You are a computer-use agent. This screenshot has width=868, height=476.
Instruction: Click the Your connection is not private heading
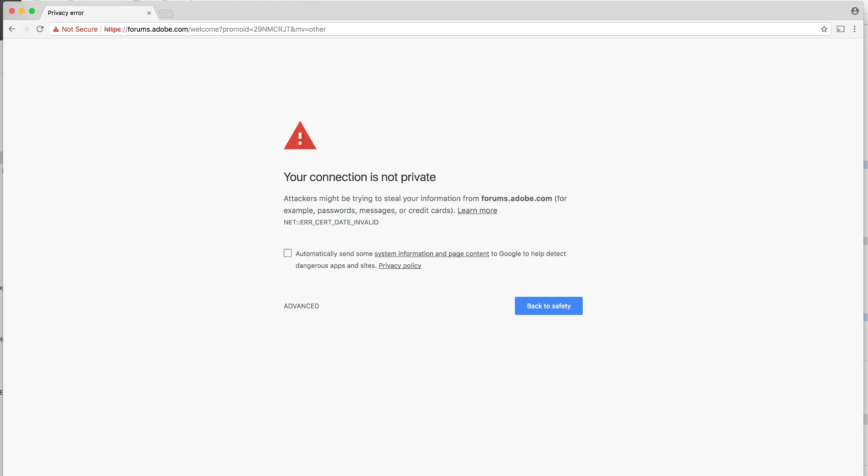[x=359, y=177]
